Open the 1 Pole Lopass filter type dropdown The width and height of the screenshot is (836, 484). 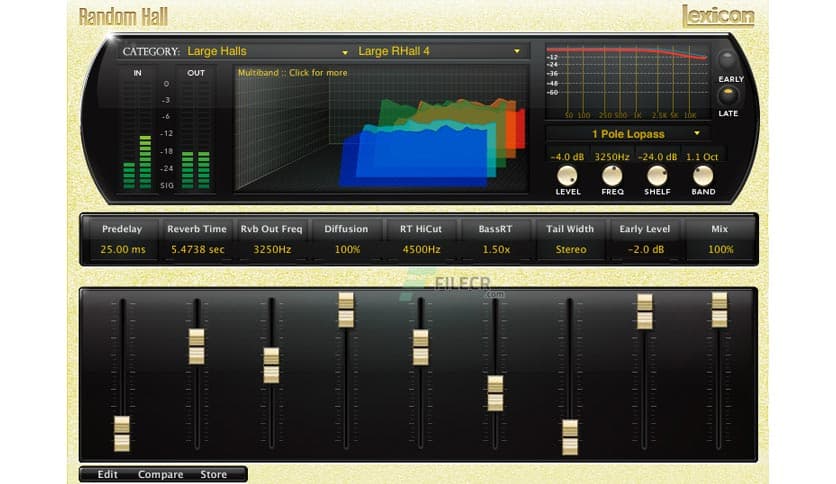tap(629, 134)
